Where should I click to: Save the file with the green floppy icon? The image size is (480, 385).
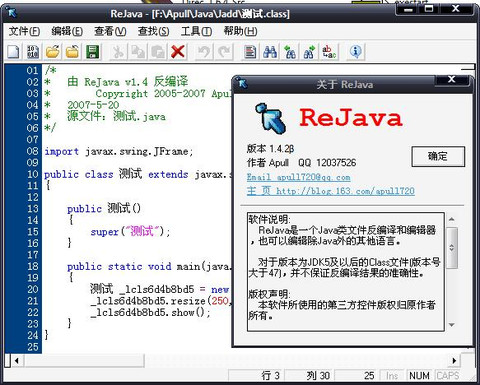coord(92,52)
